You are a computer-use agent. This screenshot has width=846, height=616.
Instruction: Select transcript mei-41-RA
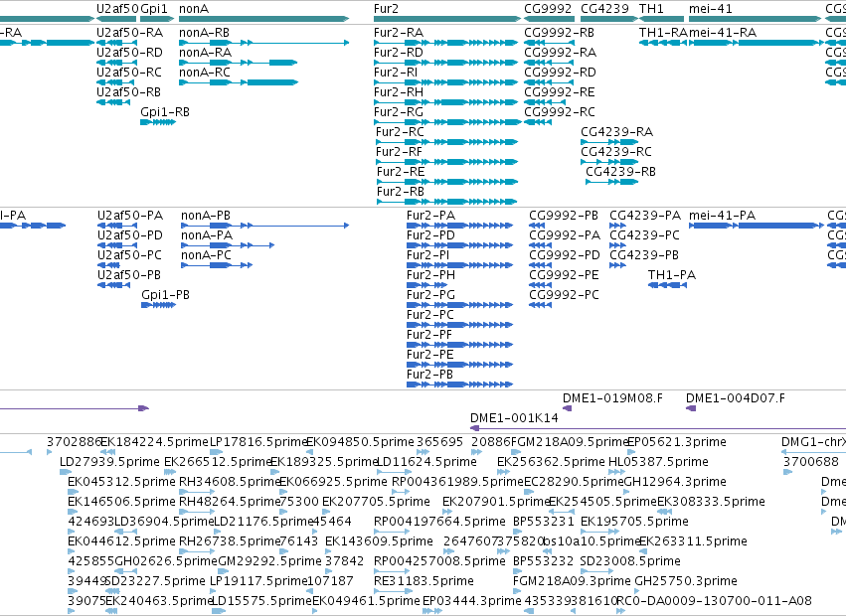[x=757, y=43]
